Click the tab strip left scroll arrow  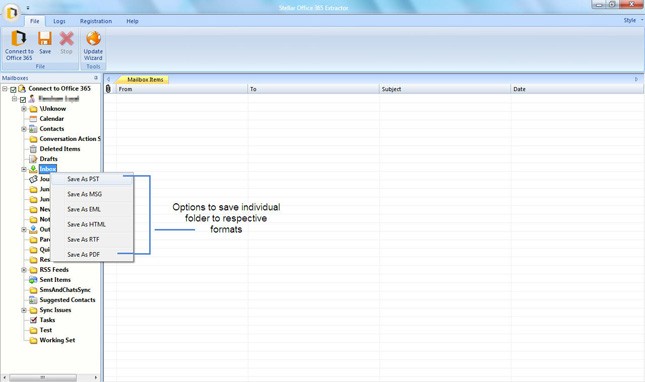(x=108, y=79)
